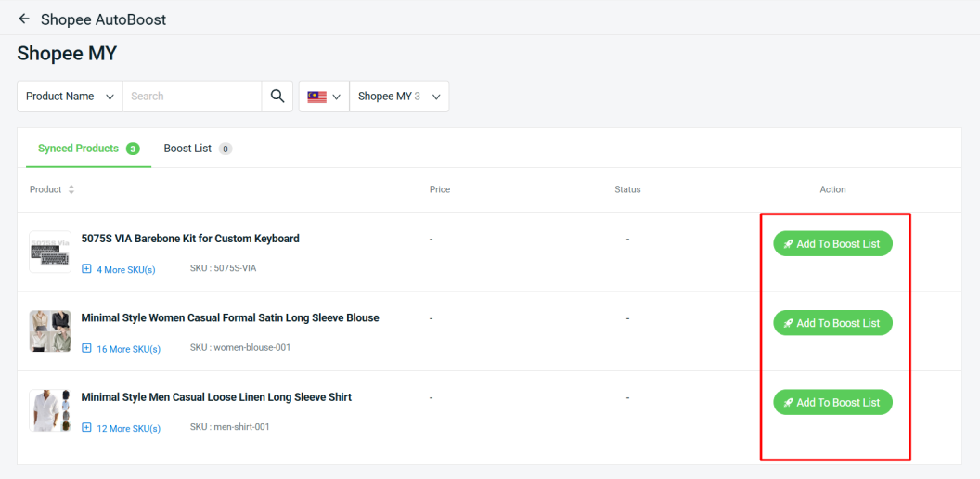The width and height of the screenshot is (980, 479).
Task: Open the Malaysia flag country dropdown
Action: pos(324,97)
